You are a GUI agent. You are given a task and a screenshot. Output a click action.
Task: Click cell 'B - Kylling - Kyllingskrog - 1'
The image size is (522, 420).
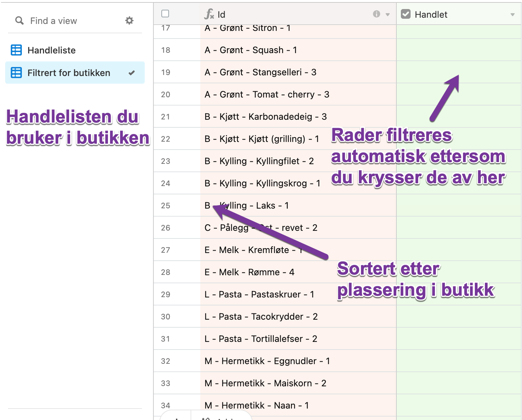pos(298,183)
